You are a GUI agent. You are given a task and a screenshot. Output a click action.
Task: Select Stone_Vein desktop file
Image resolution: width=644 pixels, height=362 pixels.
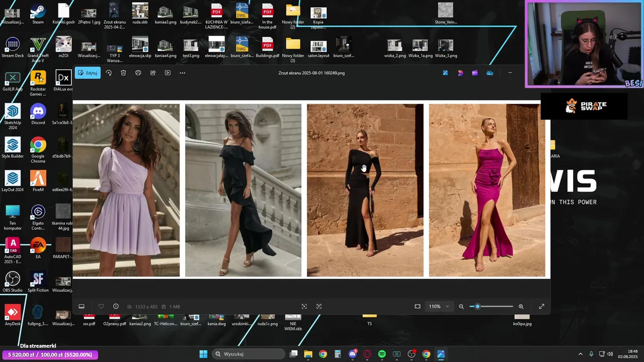point(446,14)
